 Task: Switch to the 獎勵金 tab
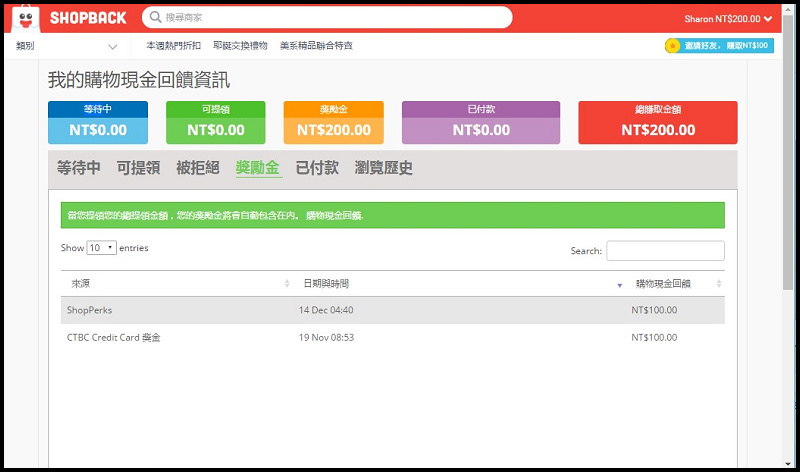258,167
